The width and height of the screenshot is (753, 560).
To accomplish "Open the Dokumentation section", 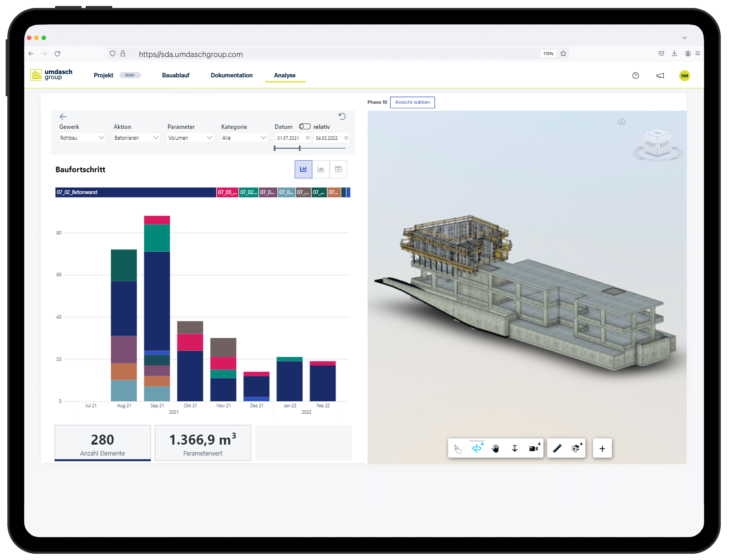I will point(232,75).
